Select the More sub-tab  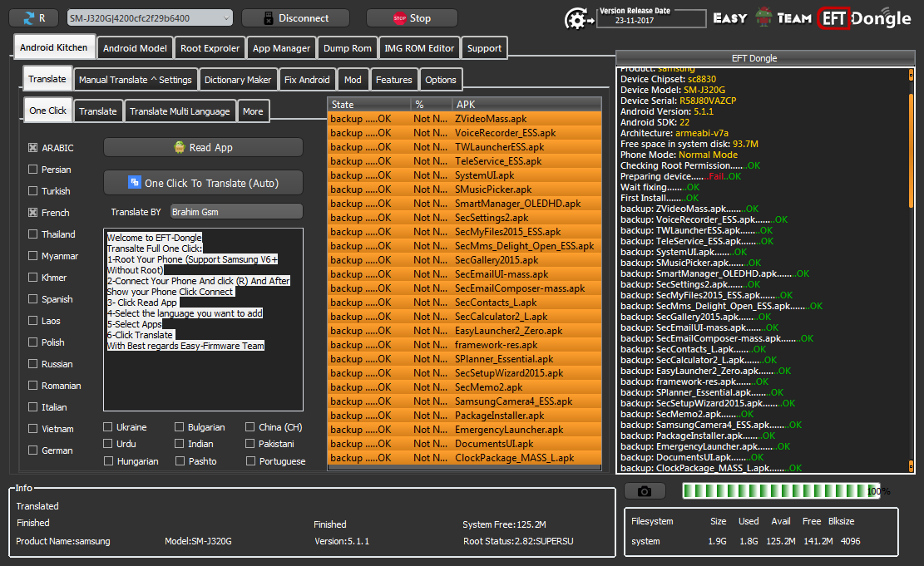click(253, 111)
